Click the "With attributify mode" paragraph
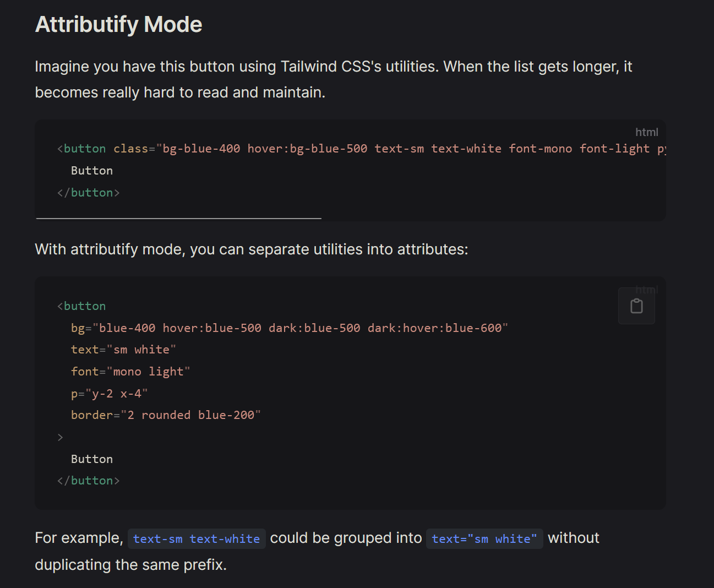Screen dimensions: 714x588 [252, 249]
